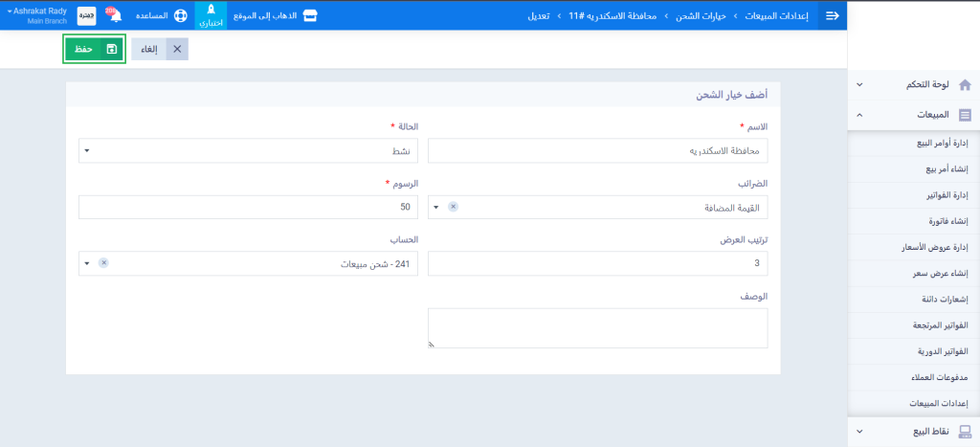980x447 pixels.
Task: Open the الحالة status dropdown
Action: (87, 150)
